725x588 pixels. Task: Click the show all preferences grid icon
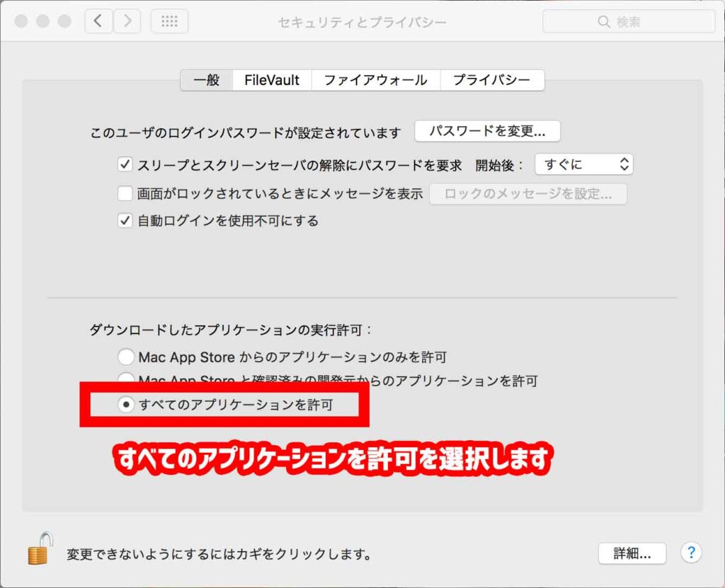169,21
